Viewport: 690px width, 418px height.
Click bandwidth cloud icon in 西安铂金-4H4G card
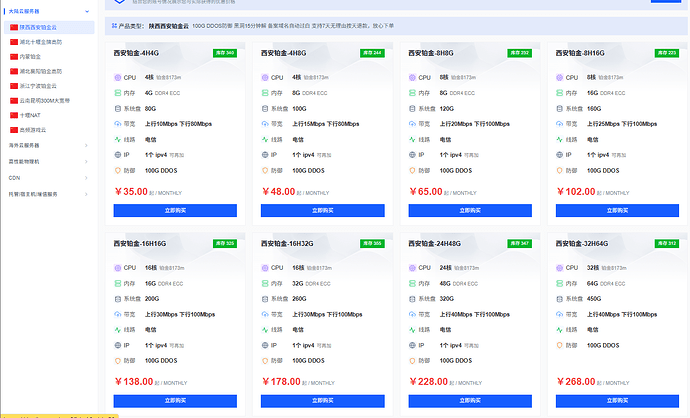(x=117, y=124)
